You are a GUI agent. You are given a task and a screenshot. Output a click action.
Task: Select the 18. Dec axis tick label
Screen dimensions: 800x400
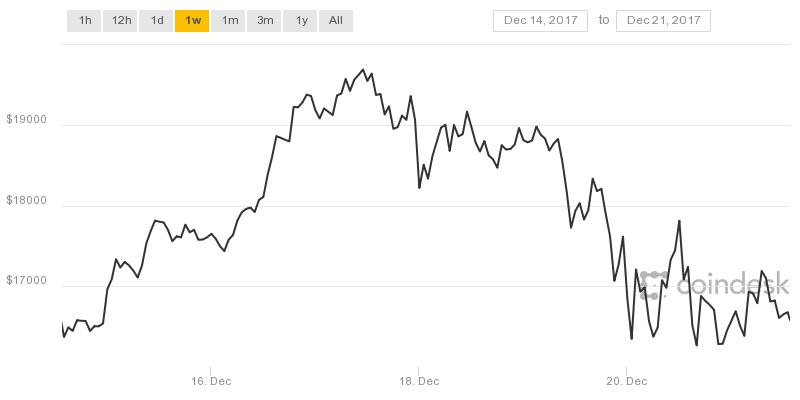418,381
